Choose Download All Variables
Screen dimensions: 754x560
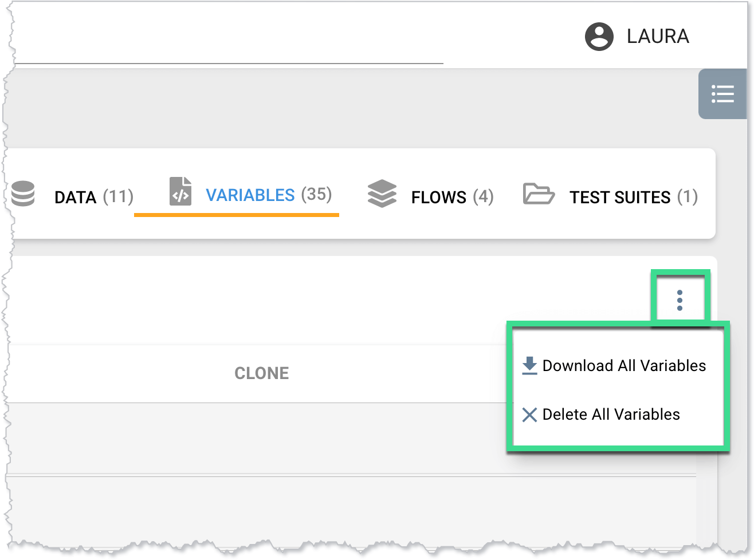pos(625,365)
